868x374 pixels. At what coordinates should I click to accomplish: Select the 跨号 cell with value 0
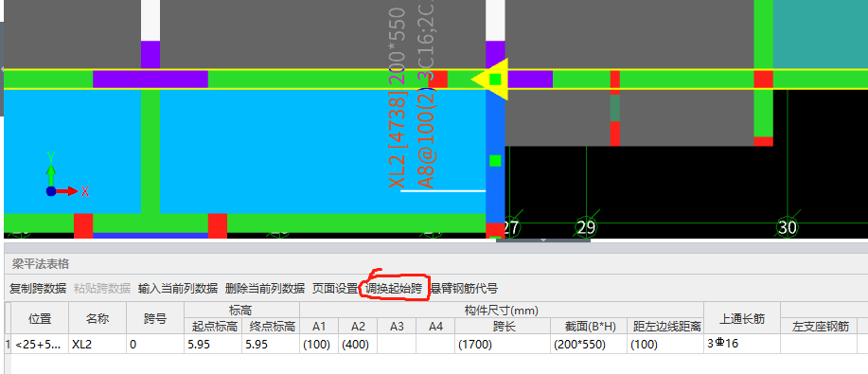click(x=155, y=344)
